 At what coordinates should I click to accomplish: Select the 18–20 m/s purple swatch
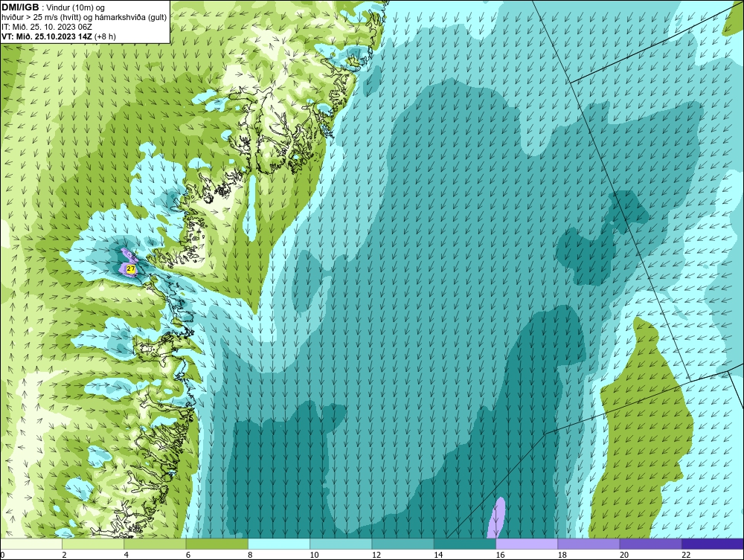(x=589, y=544)
